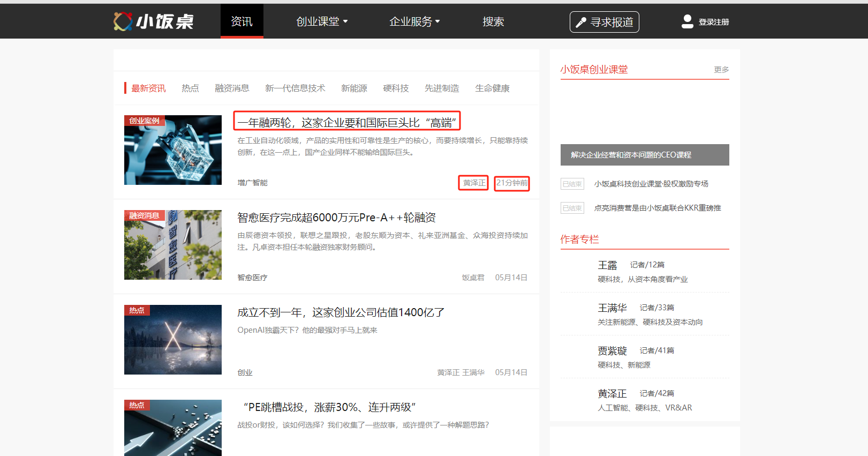The width and height of the screenshot is (868, 456).
Task: Open article 一年融两轮 headline
Action: pos(347,122)
